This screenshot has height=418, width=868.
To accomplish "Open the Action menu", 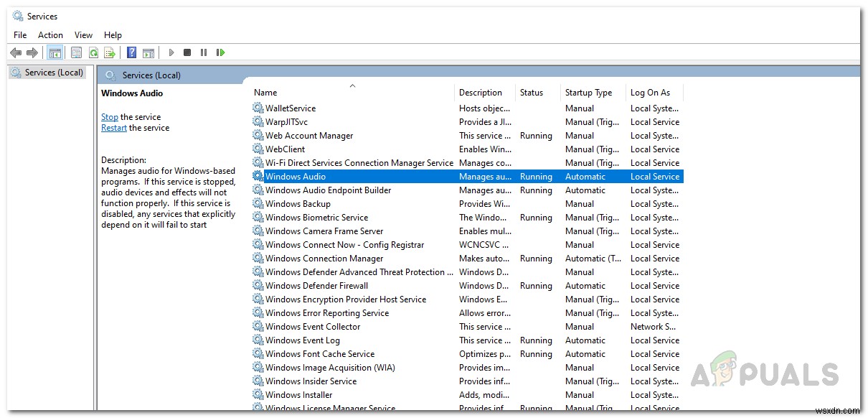I will point(50,34).
